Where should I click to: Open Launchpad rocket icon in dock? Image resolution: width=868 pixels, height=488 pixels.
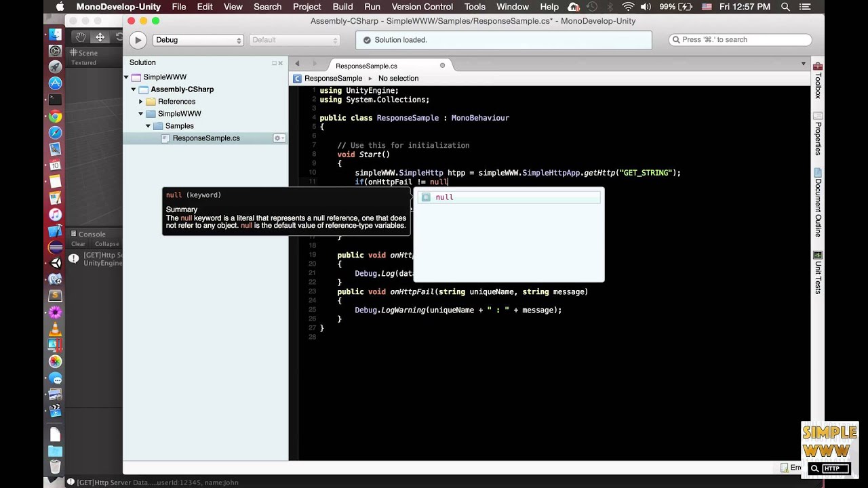coord(56,67)
